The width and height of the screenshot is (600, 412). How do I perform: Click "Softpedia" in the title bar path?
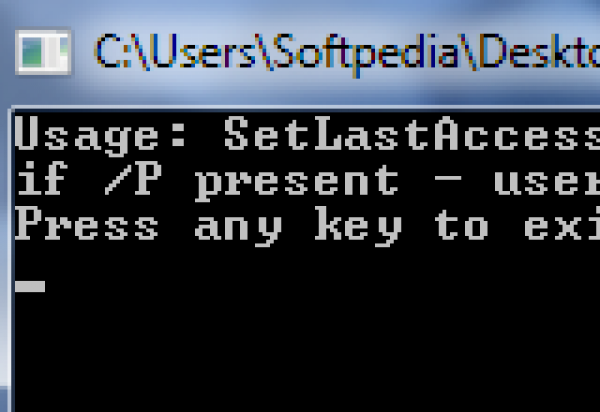(352, 50)
